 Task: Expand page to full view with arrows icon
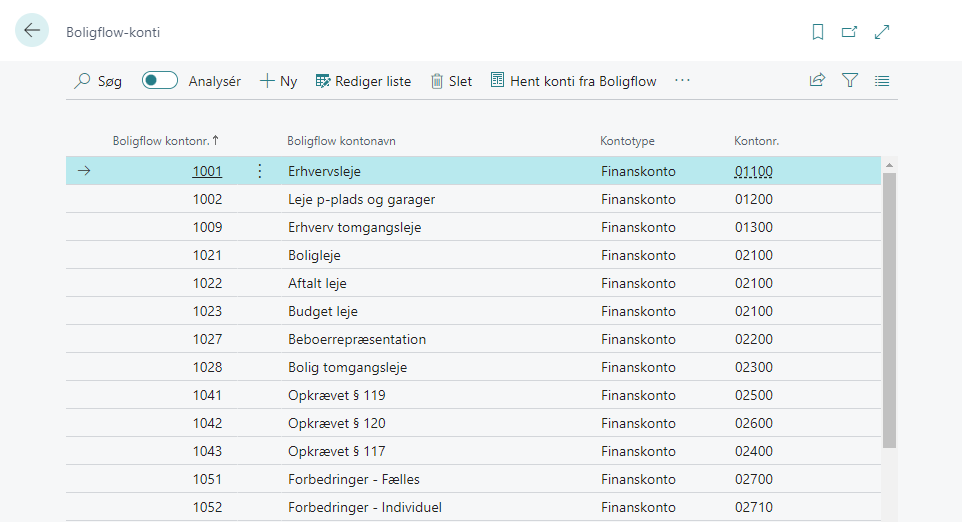point(882,32)
